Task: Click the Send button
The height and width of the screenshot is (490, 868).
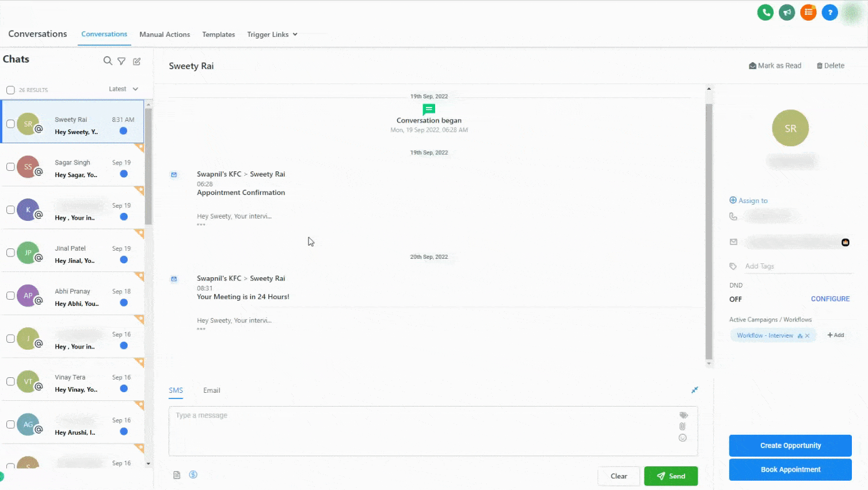Action: point(671,476)
